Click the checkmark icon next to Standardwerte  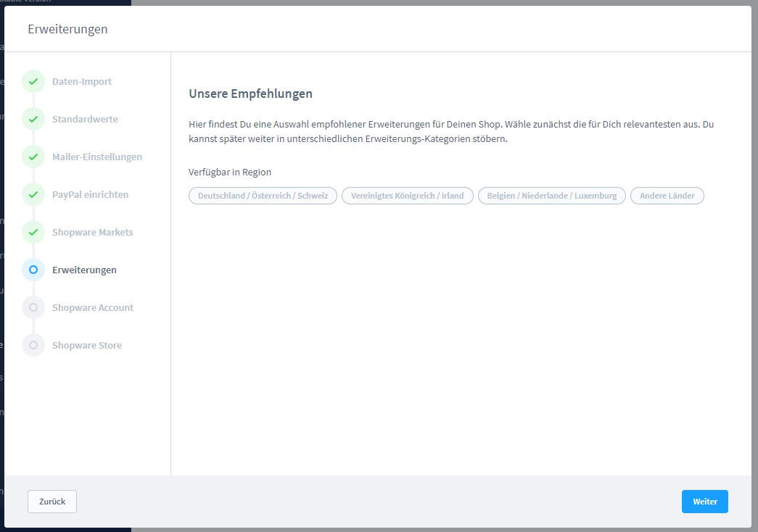(33, 120)
